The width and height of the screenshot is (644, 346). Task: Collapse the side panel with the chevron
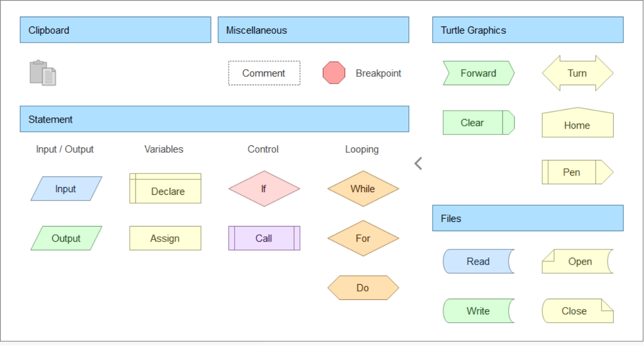pos(418,163)
